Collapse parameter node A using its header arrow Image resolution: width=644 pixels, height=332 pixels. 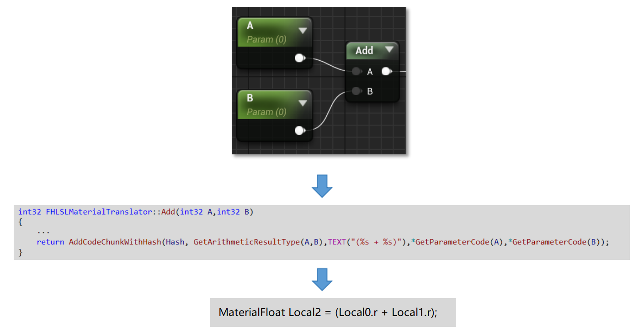[303, 30]
